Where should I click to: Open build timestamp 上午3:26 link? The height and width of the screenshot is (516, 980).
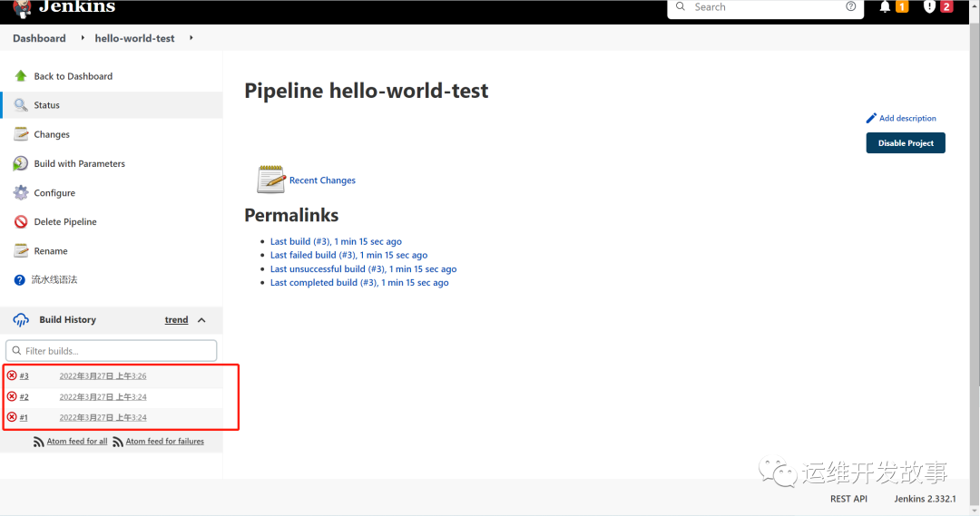click(103, 376)
